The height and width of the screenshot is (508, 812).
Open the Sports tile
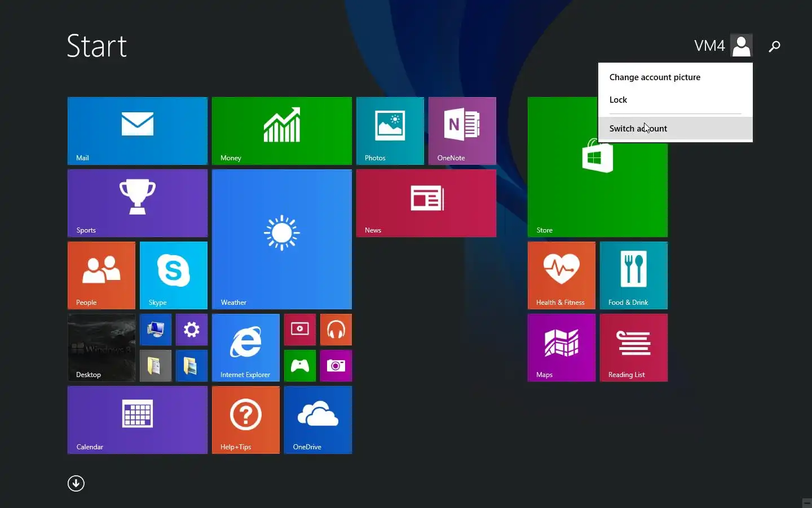pos(138,203)
